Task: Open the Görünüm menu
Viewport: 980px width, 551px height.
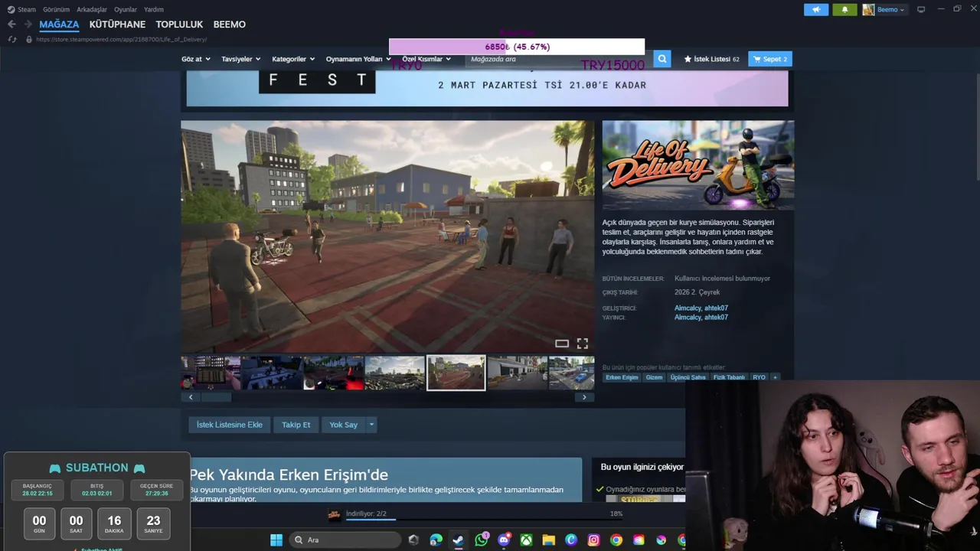Action: point(56,9)
